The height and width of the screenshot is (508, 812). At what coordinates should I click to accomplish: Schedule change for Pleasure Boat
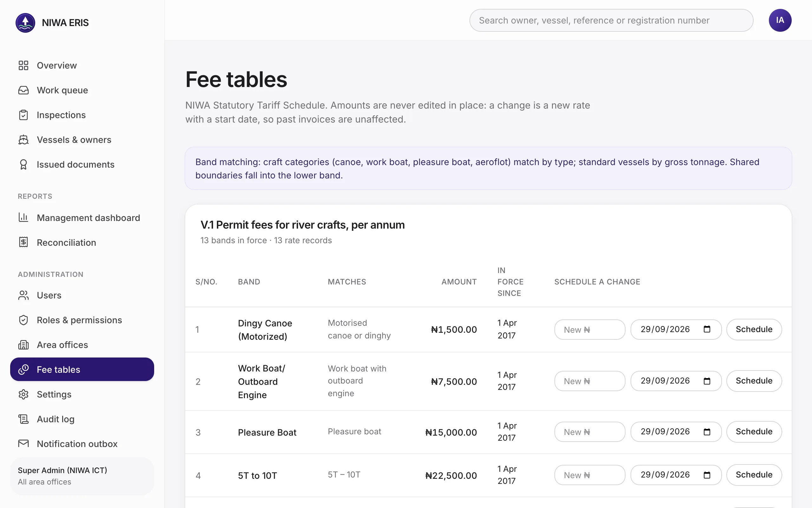[754, 432]
